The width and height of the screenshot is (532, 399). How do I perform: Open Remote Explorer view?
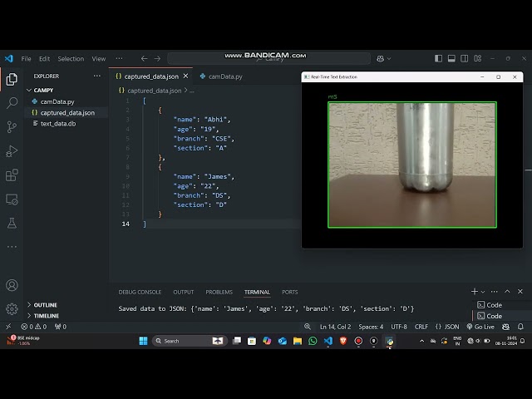coord(12,199)
